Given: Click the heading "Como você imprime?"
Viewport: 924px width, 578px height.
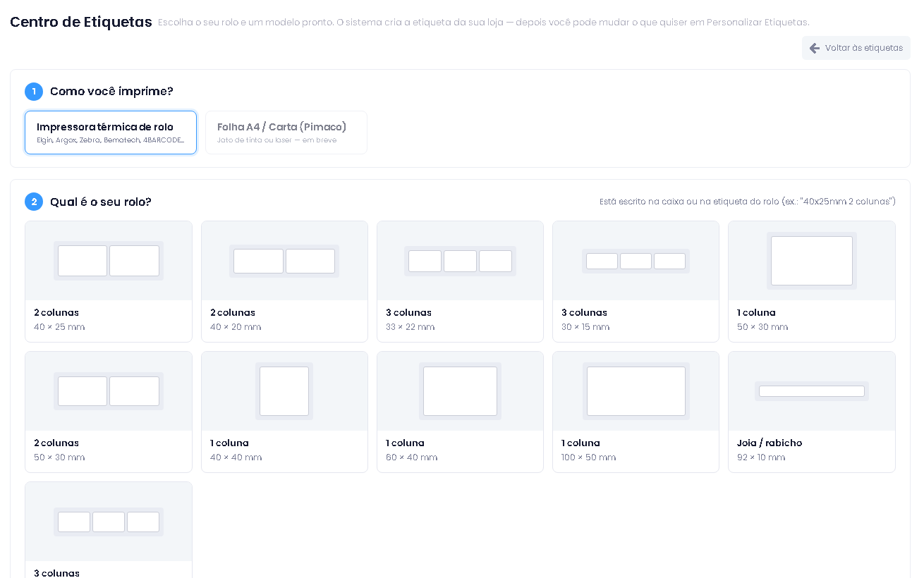Looking at the screenshot, I should [111, 92].
